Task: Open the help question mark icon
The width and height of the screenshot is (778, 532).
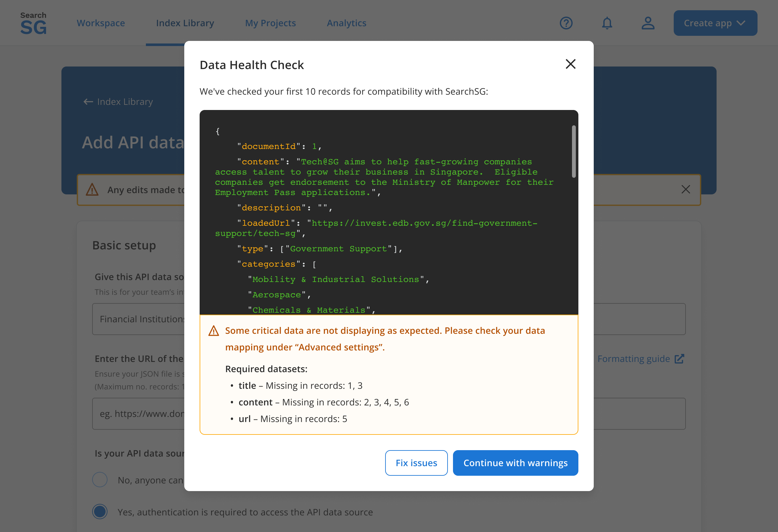Action: pyautogui.click(x=566, y=23)
